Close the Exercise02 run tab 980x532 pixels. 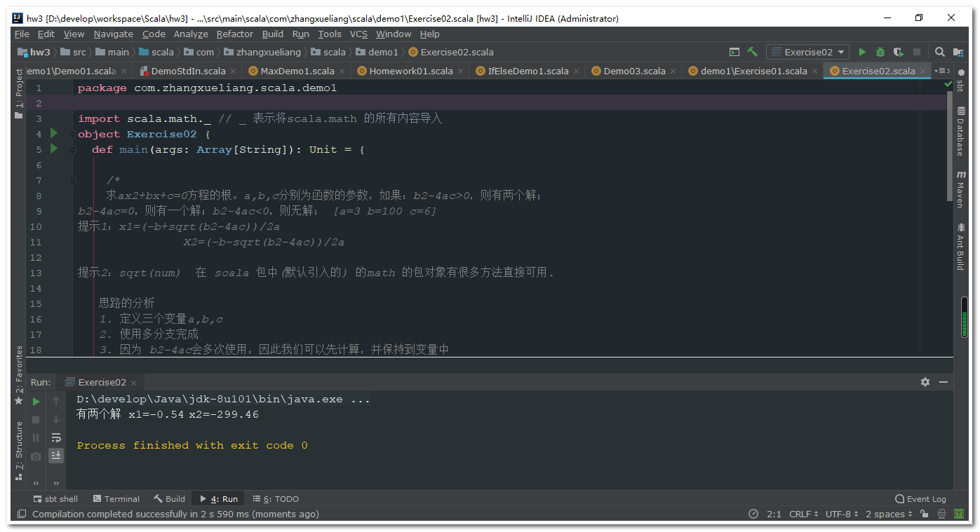[x=134, y=383]
